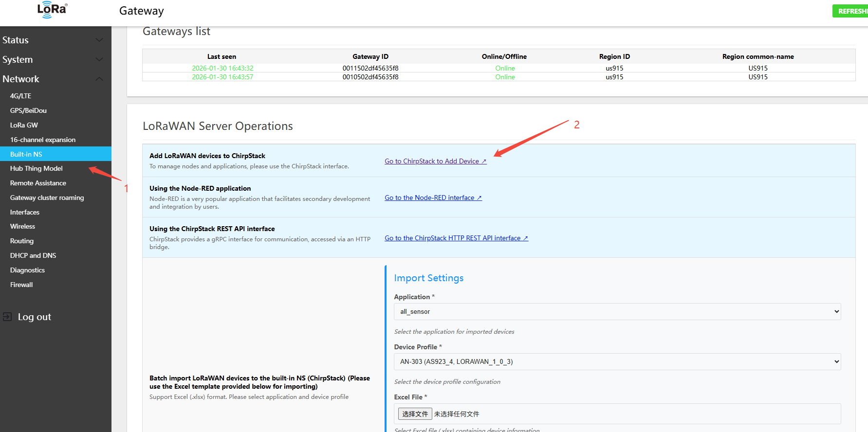Image resolution: width=868 pixels, height=432 pixels.
Task: Expand the Status menu chevron
Action: coord(99,40)
